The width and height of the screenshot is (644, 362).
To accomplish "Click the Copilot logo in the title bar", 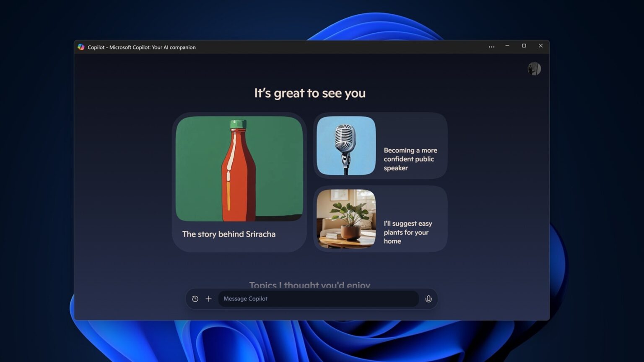I will [81, 47].
